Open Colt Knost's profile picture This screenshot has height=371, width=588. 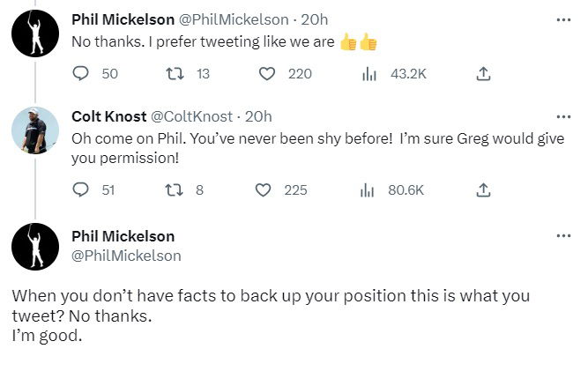35,130
